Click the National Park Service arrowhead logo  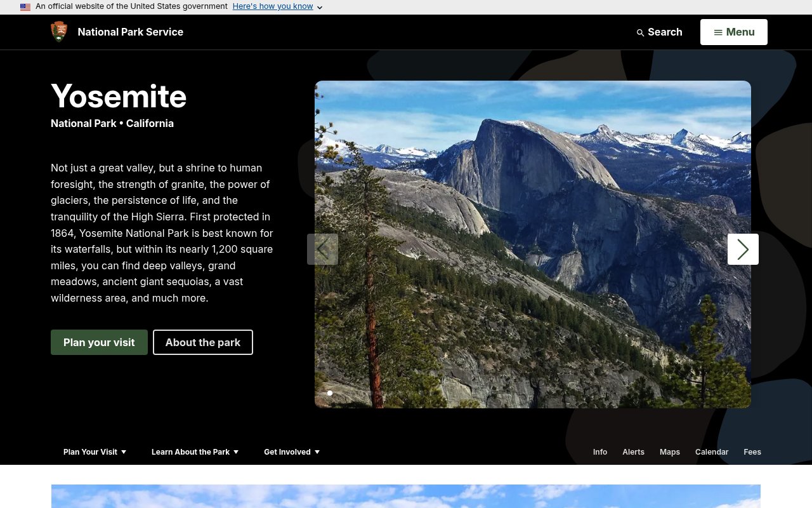(x=59, y=32)
